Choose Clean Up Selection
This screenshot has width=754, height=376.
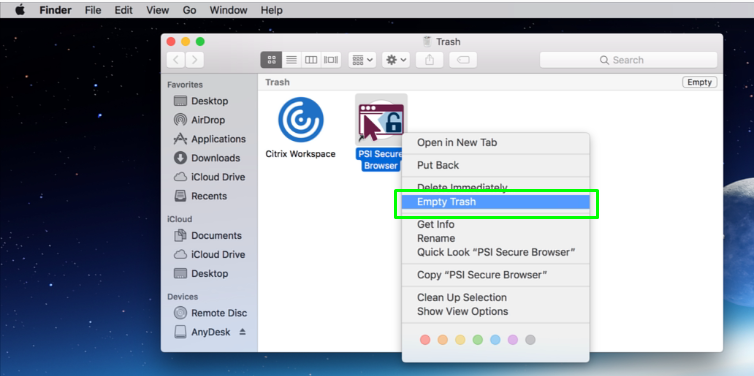495,298
